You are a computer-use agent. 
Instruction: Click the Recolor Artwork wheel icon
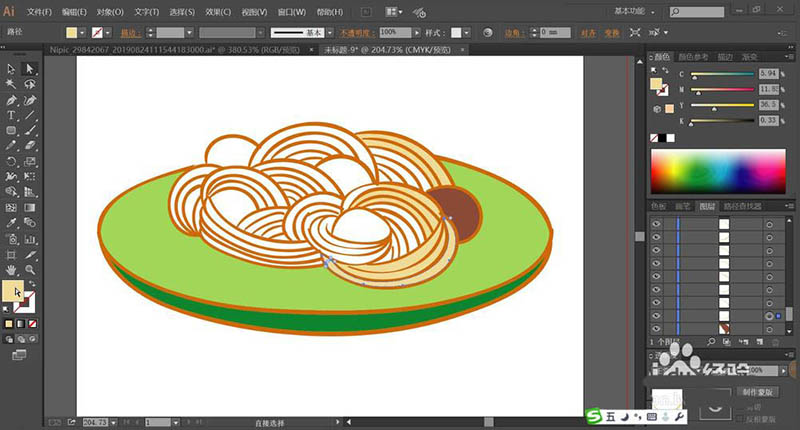point(488,33)
